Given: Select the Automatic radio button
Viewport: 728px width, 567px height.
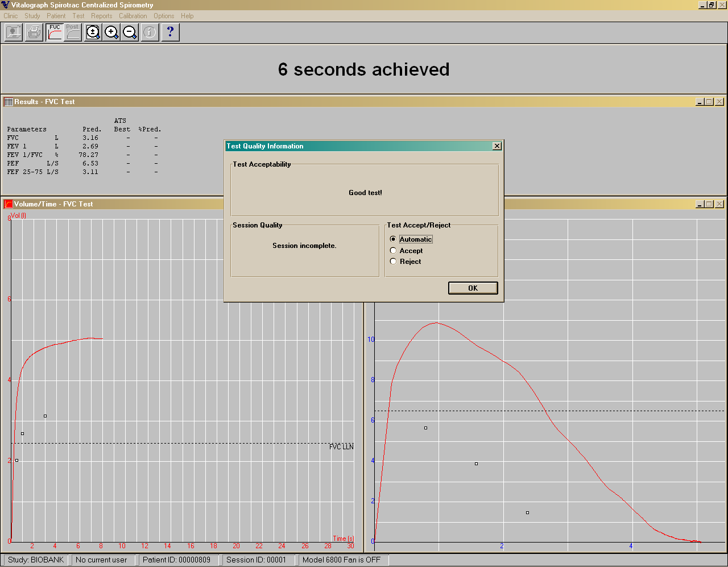Looking at the screenshot, I should [x=393, y=239].
